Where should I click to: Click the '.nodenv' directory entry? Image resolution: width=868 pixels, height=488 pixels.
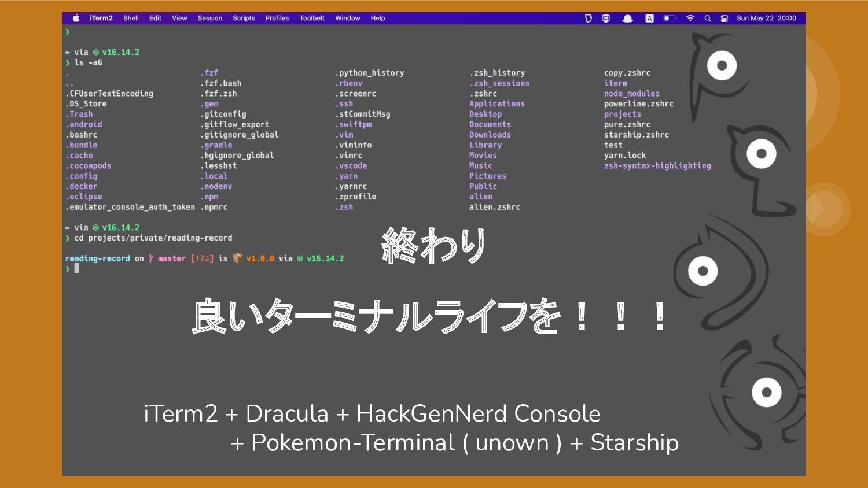[x=216, y=187]
